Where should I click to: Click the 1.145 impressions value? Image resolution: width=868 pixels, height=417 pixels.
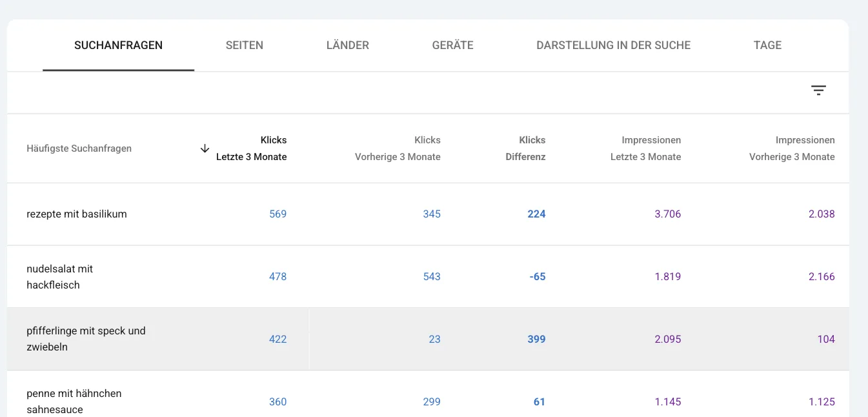coord(668,402)
